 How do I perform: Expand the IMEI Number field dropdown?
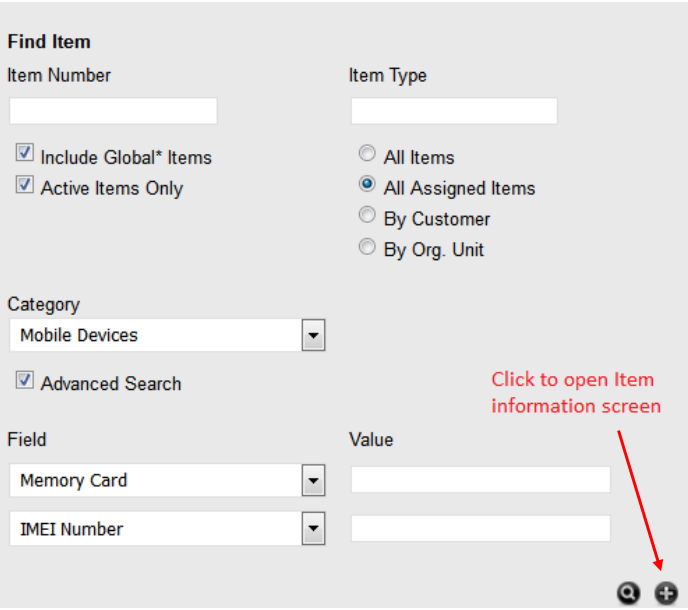click(x=314, y=529)
